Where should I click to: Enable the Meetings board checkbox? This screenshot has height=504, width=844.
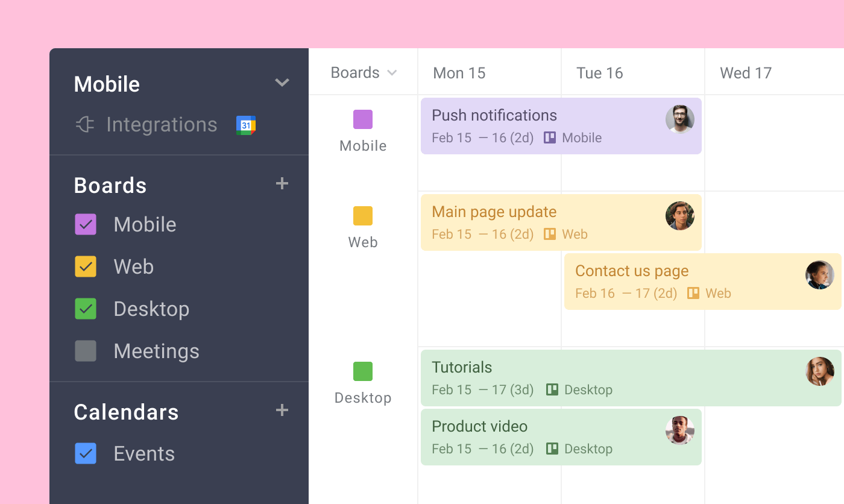tap(85, 351)
